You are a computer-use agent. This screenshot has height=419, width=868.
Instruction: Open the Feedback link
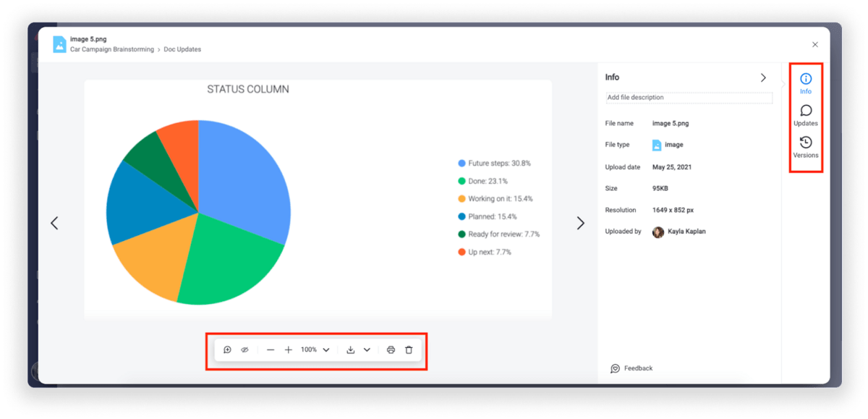point(631,368)
